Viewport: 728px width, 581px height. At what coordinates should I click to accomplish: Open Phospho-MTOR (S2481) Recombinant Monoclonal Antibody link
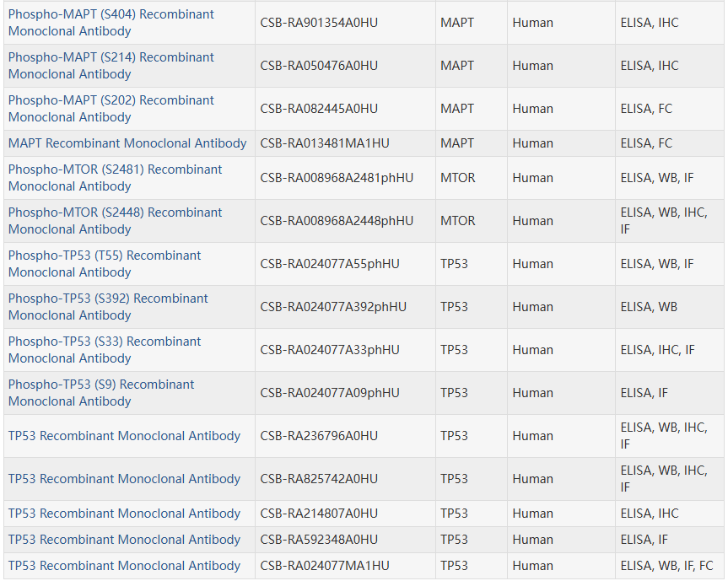(x=115, y=169)
